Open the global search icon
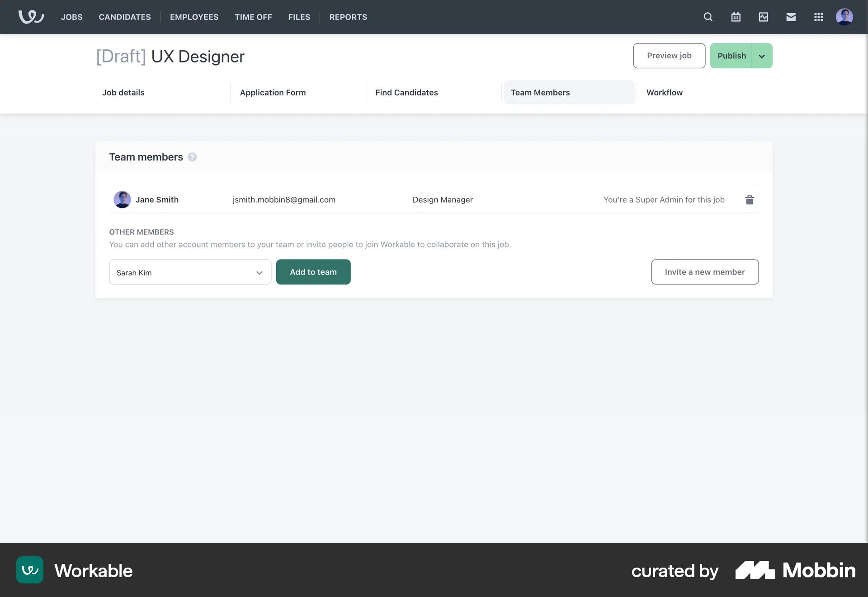 [708, 17]
